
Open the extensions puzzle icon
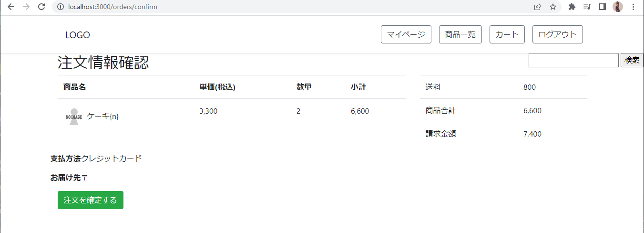click(572, 7)
